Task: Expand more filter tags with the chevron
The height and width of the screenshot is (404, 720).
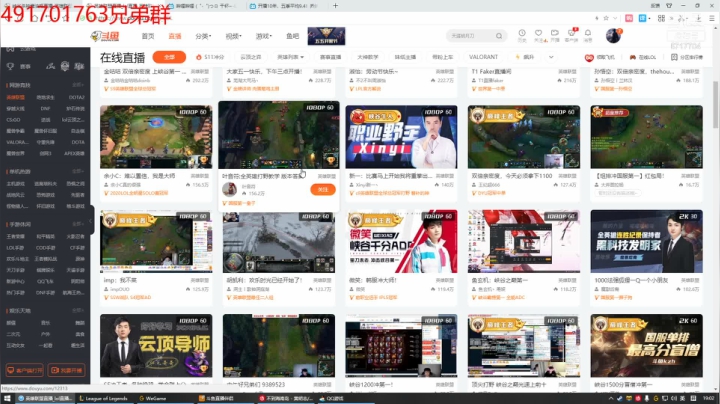Action: pos(551,57)
